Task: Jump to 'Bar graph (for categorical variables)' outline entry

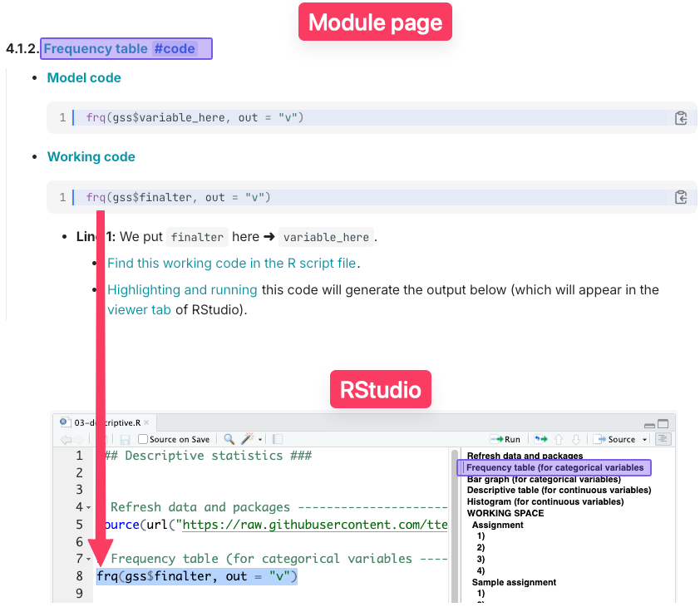Action: 544,479
